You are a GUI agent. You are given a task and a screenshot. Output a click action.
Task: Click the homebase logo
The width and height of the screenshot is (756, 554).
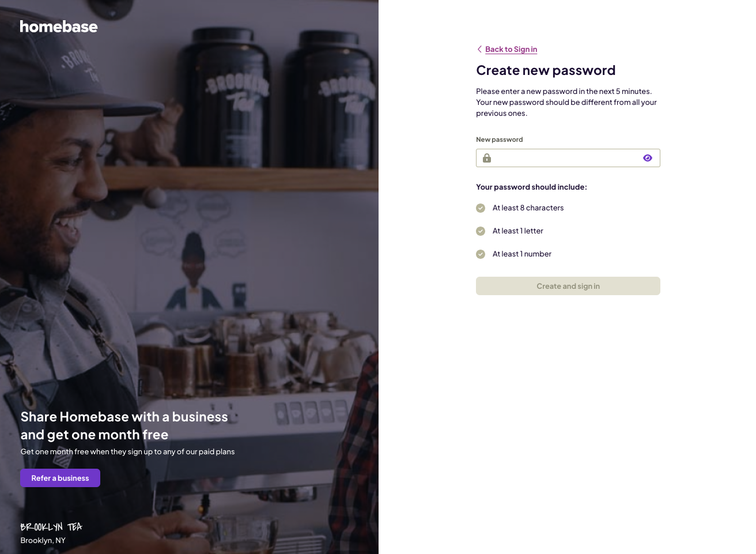click(59, 27)
